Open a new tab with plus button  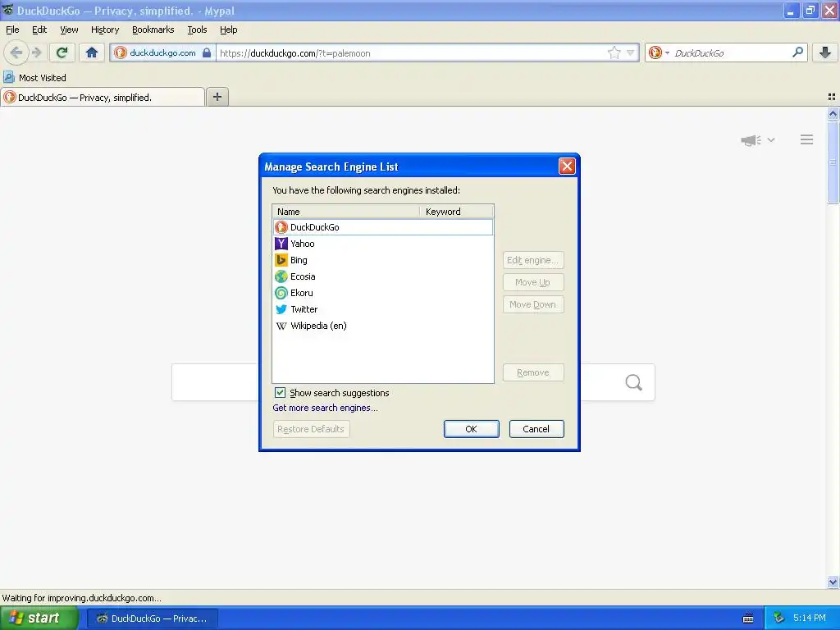(217, 97)
